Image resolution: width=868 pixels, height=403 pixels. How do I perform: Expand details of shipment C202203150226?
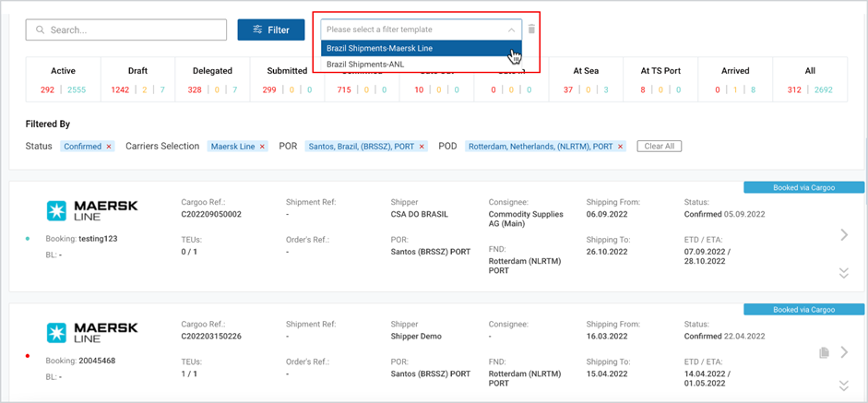tap(844, 385)
